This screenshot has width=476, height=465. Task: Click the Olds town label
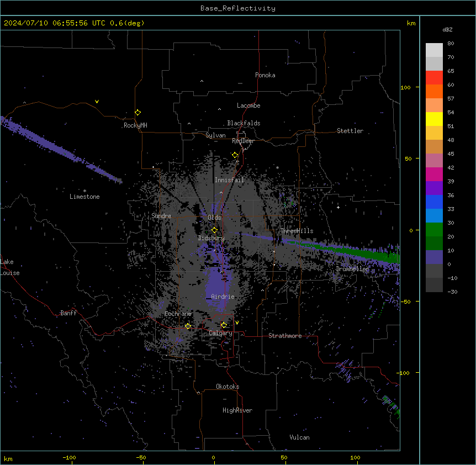(214, 218)
